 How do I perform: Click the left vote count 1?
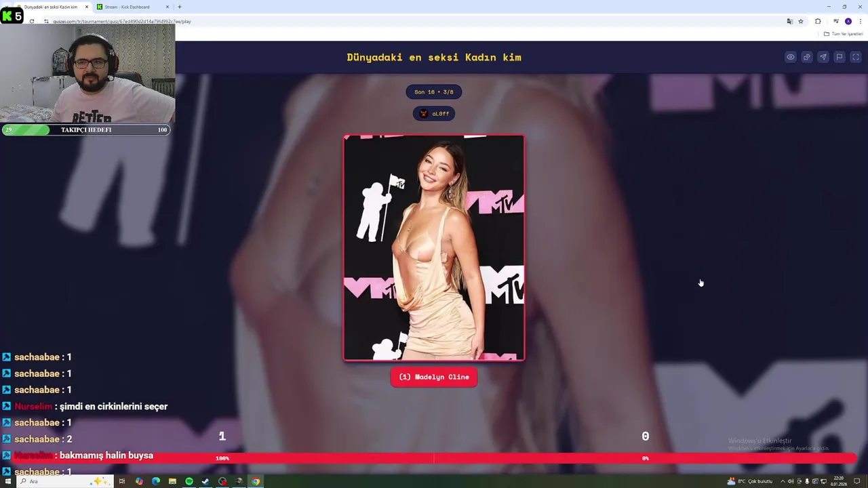point(222,436)
